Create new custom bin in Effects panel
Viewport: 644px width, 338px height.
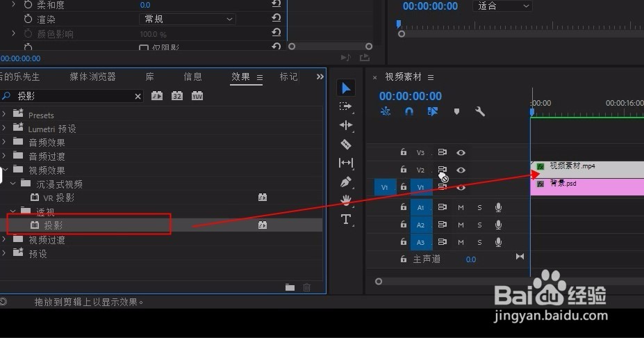point(290,287)
